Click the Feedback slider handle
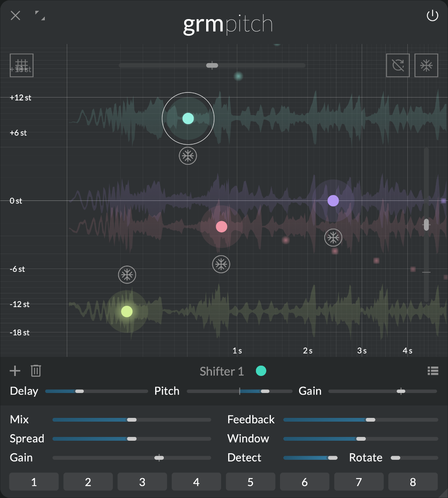 (x=370, y=420)
